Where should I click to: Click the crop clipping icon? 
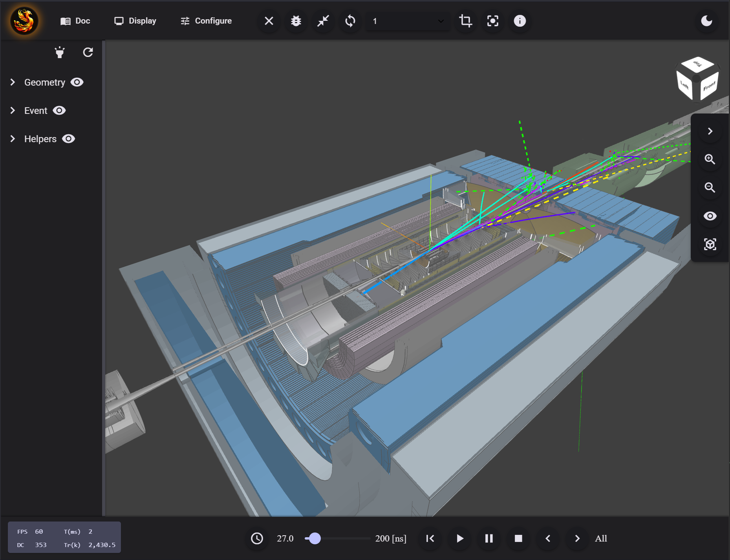[465, 21]
